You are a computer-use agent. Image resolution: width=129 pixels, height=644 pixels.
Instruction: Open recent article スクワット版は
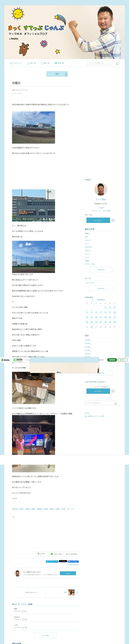tap(90, 264)
